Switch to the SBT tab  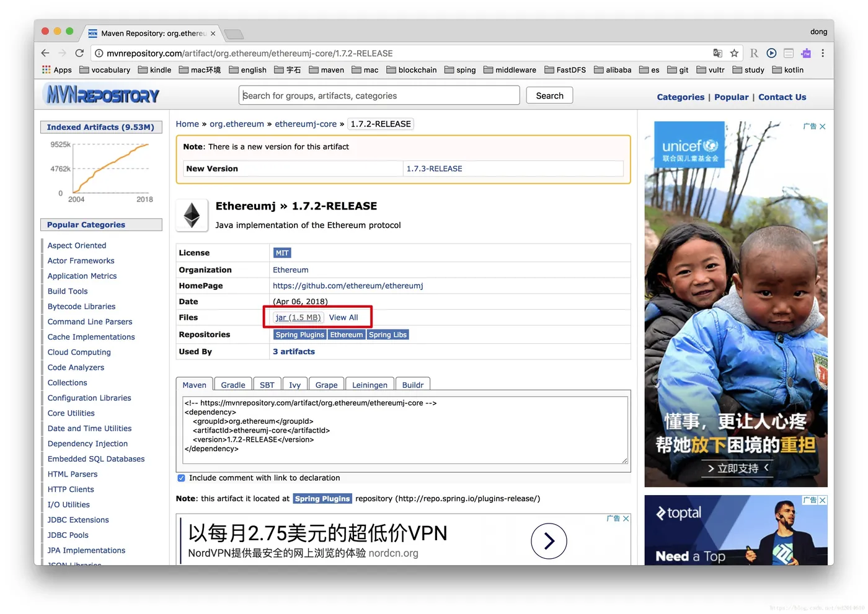pos(267,385)
